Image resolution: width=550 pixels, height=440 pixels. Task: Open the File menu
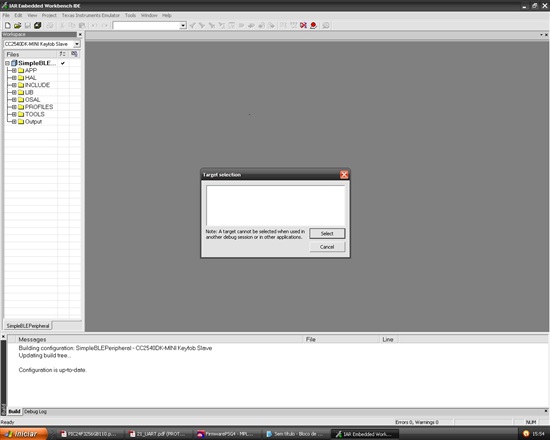tap(6, 15)
